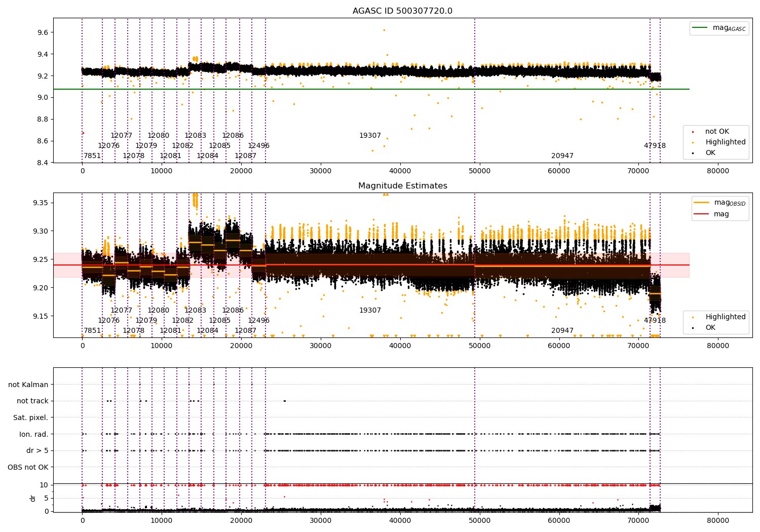Viewport: 760px width, 532px height.
Task: Click "Highlighted" in the Magnitude Estimates legend
Action: pos(726,317)
